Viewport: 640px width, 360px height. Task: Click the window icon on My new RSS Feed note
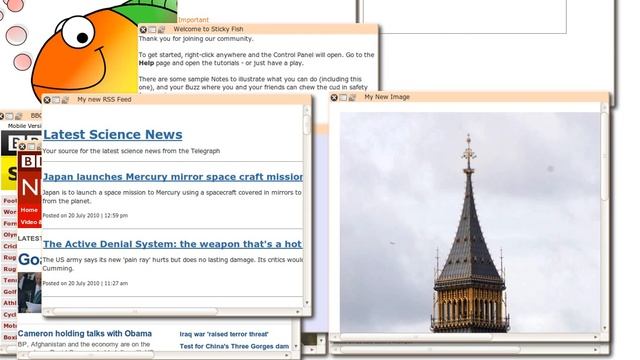pyautogui.click(x=56, y=100)
